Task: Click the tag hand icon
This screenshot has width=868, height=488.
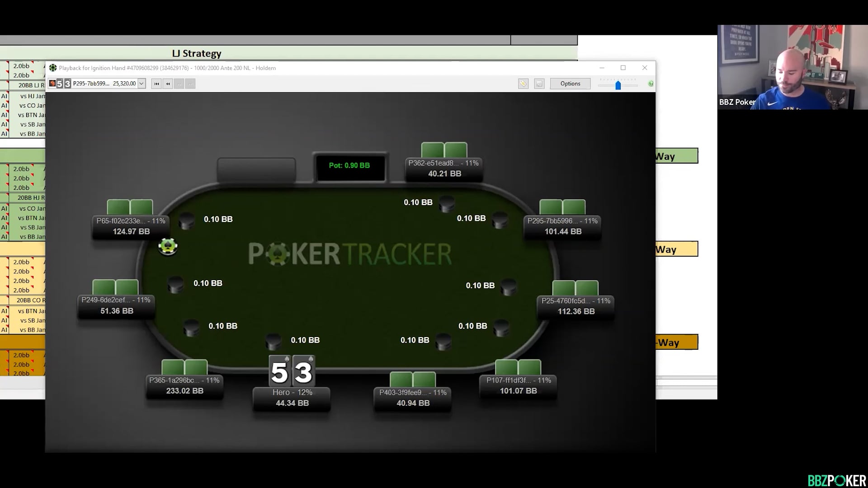Action: pos(523,84)
